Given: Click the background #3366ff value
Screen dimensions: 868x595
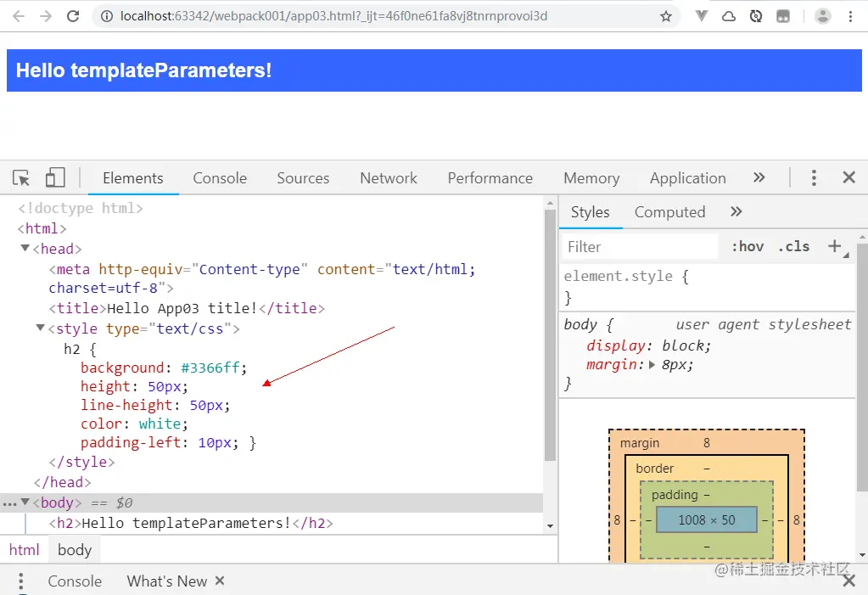Looking at the screenshot, I should tap(210, 368).
